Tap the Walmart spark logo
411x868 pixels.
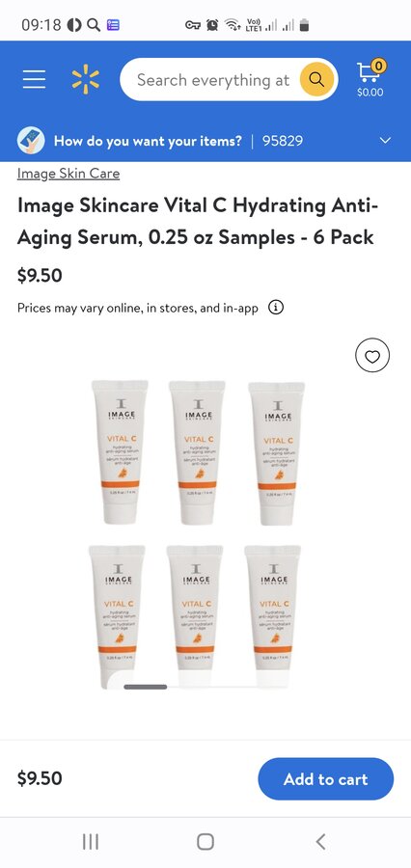point(85,79)
